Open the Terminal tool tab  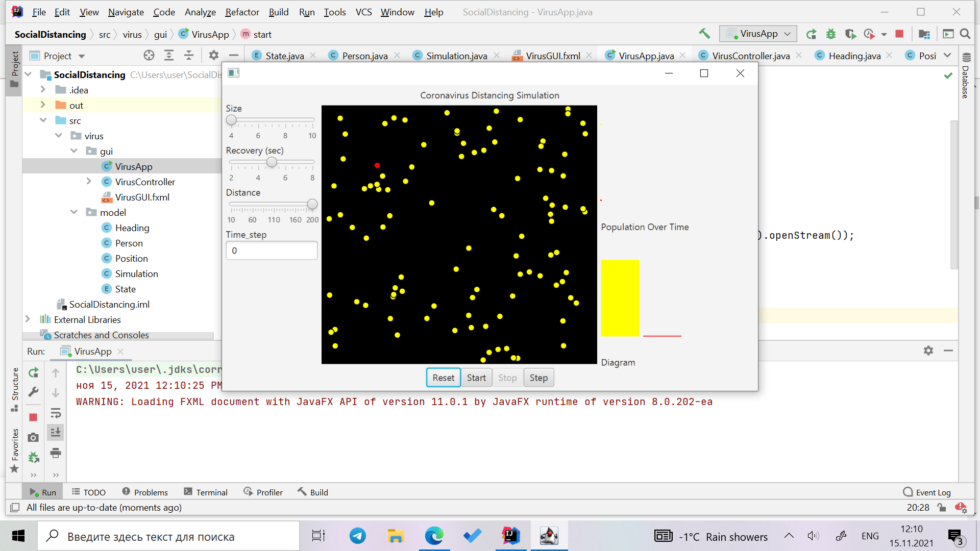206,492
